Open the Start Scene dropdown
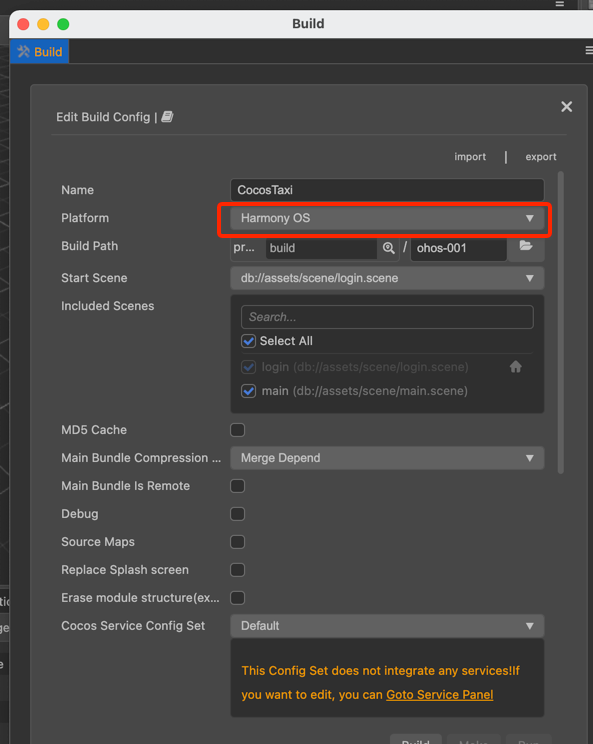The image size is (593, 744). coord(387,278)
